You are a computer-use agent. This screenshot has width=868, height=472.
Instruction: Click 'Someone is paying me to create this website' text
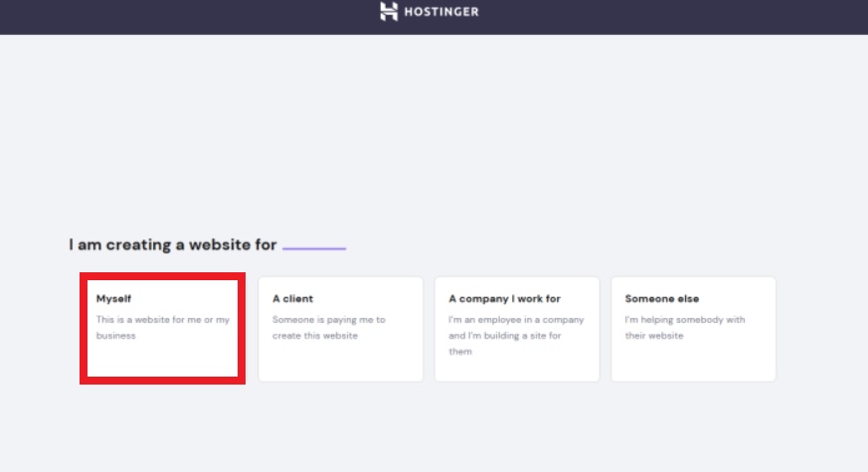coord(329,328)
